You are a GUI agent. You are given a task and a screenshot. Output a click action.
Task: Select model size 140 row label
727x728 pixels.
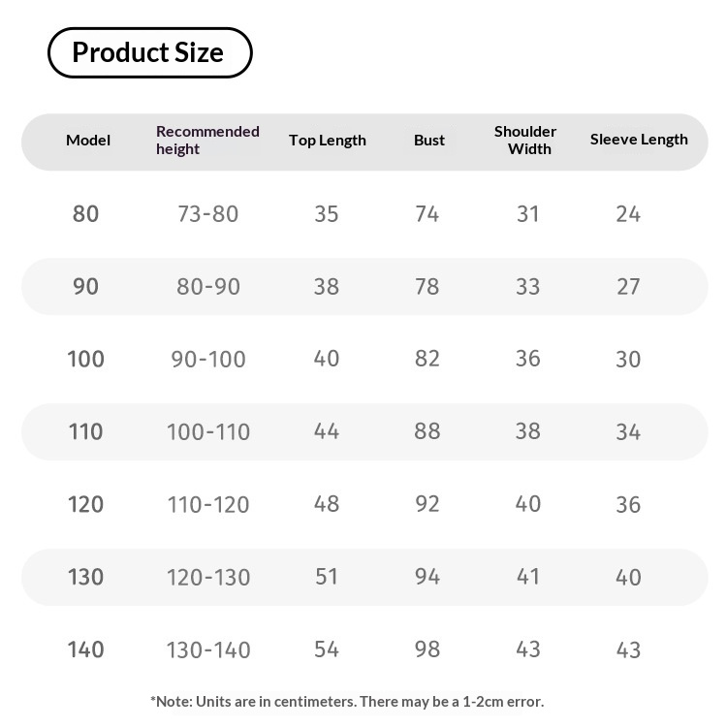[x=86, y=650]
